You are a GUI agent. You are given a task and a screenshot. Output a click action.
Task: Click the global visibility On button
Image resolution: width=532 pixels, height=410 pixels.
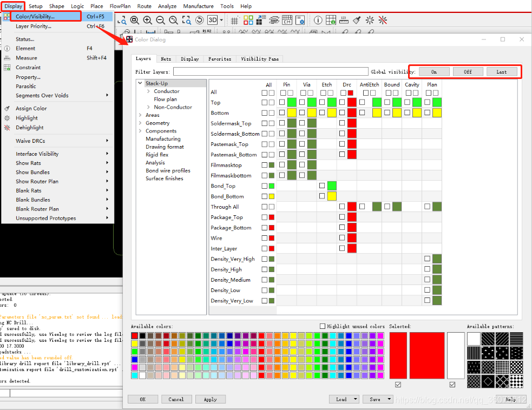(x=434, y=72)
